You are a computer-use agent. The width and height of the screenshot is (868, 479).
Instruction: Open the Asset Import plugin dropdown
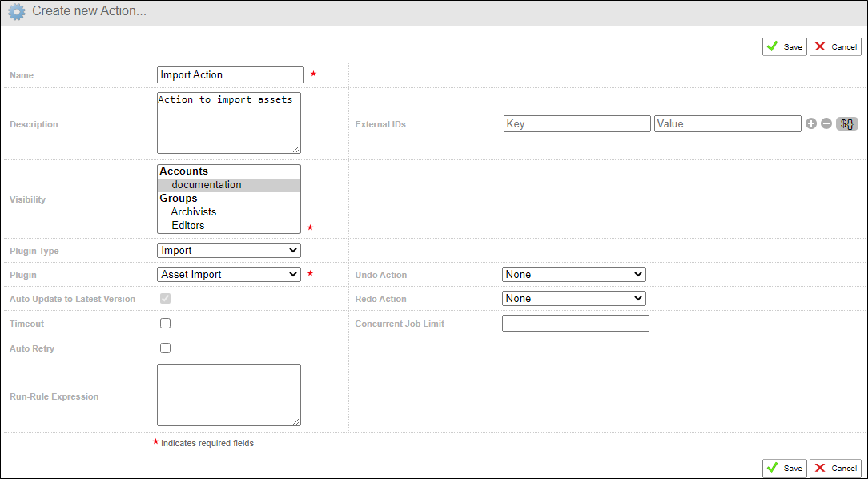[x=228, y=274]
